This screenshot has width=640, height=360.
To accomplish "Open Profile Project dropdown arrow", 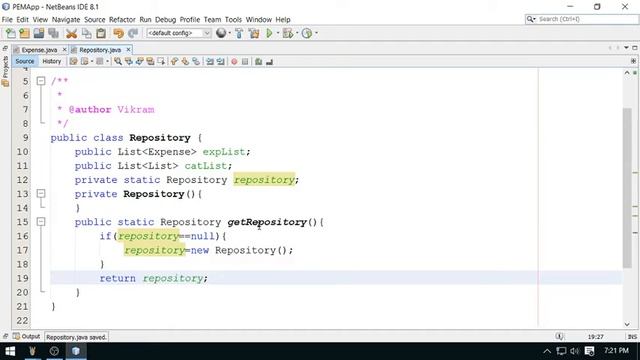I will click(316, 33).
